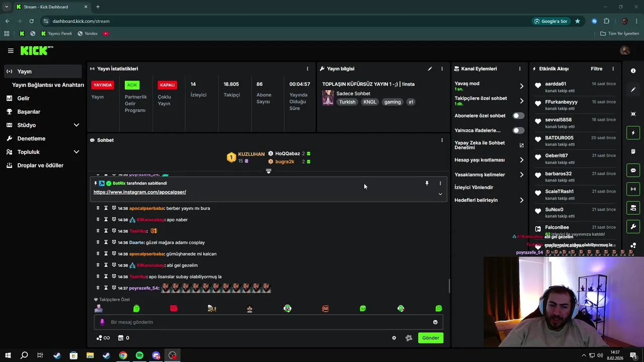The image size is (644, 362).
Task: Click the Gönder send button
Action: click(x=430, y=338)
